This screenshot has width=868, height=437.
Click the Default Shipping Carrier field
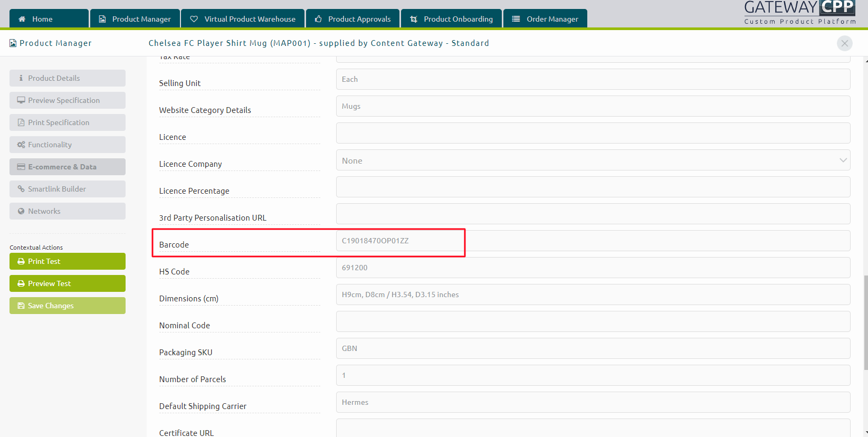(593, 402)
